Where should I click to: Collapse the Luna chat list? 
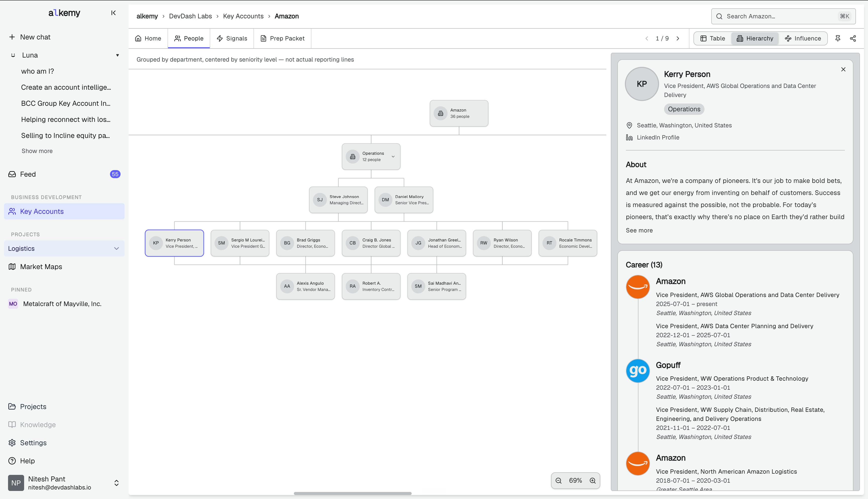point(118,55)
